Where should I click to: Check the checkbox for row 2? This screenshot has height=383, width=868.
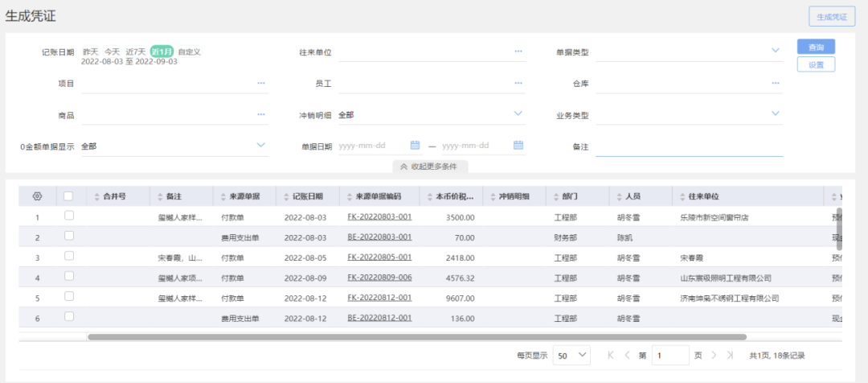(x=68, y=236)
